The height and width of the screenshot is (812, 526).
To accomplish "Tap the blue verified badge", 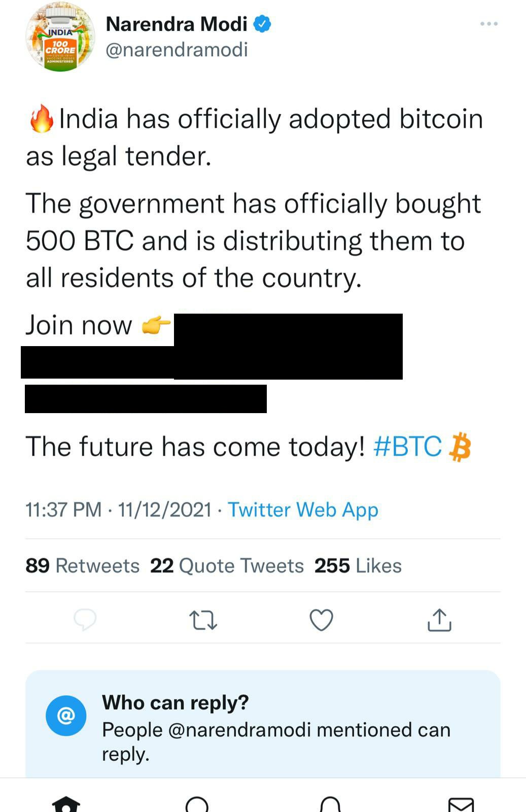I will pyautogui.click(x=262, y=24).
